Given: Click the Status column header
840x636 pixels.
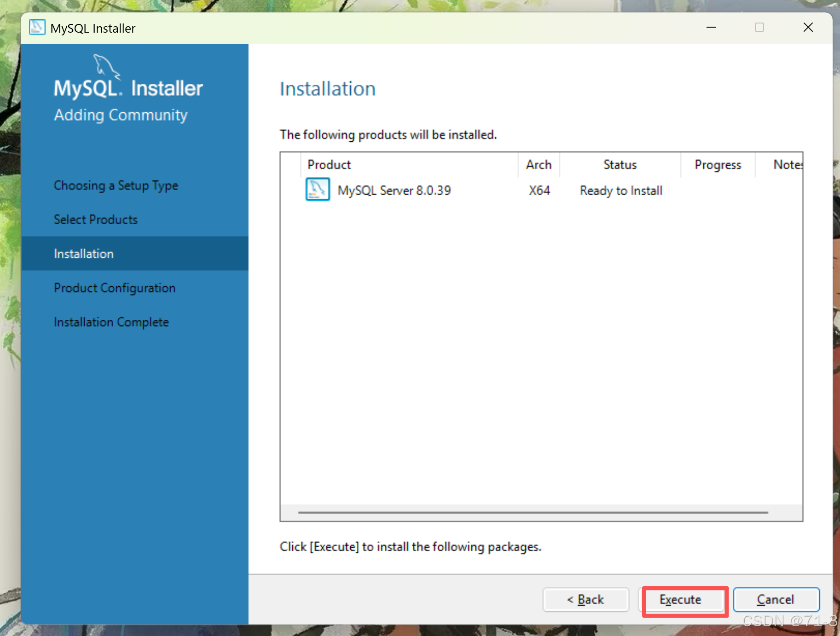Looking at the screenshot, I should [x=620, y=165].
